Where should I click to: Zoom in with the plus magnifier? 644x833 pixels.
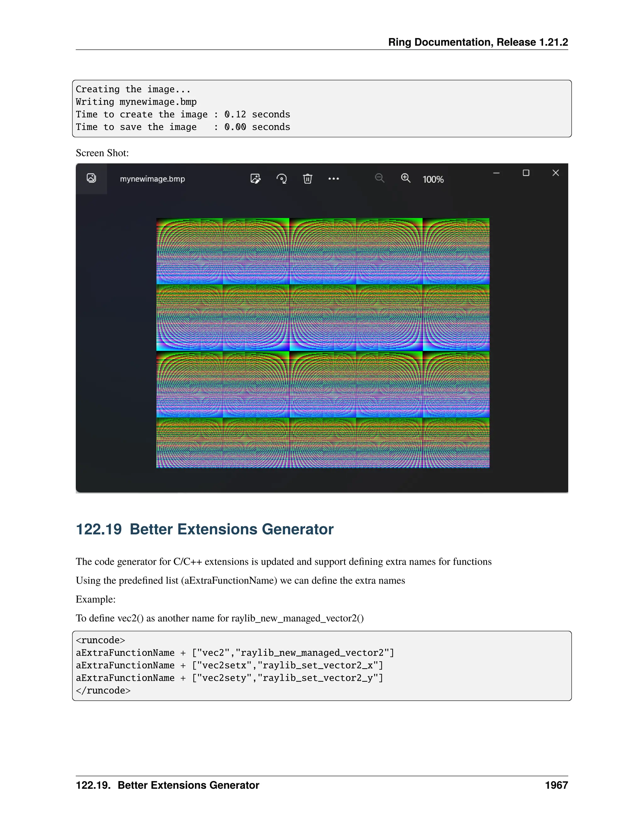tap(406, 178)
